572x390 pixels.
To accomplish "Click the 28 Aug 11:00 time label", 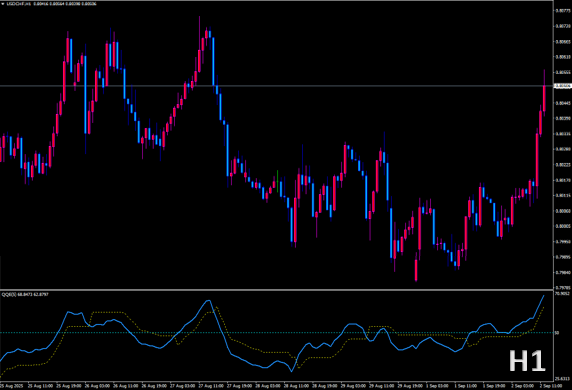I will pyautogui.click(x=296, y=386).
